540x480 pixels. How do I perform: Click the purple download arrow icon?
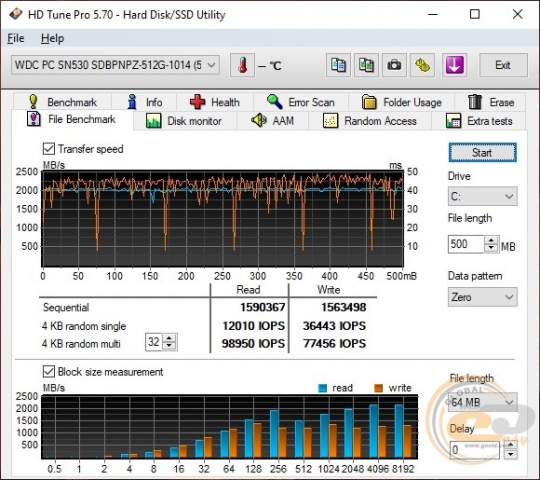pyautogui.click(x=455, y=65)
